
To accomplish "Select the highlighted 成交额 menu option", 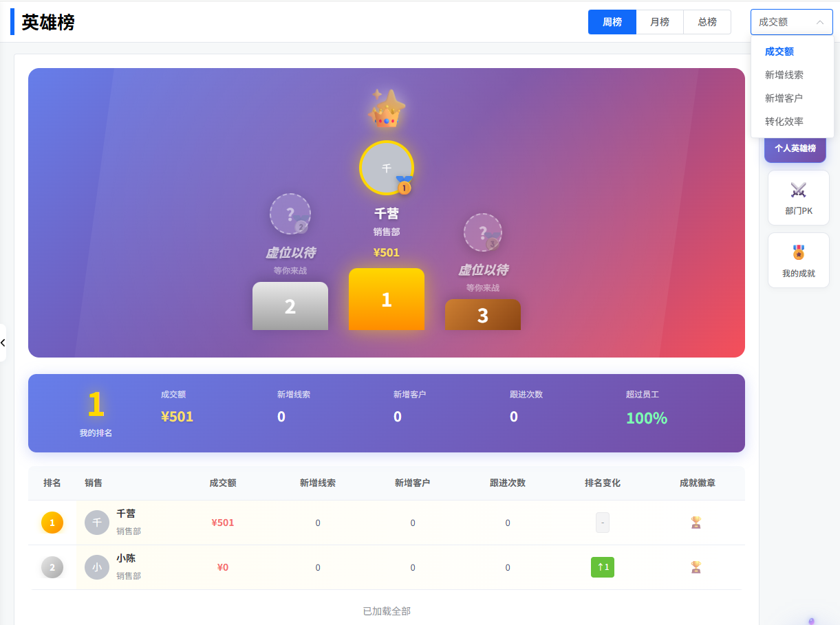I will pos(779,52).
